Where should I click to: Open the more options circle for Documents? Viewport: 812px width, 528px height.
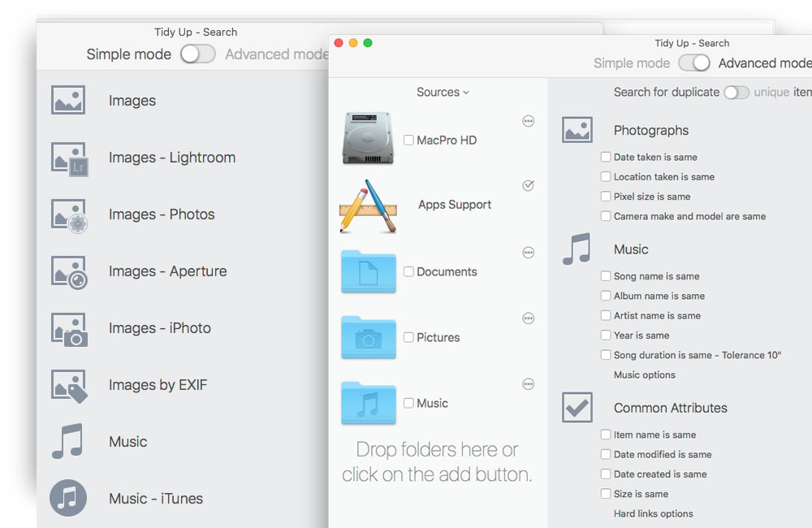[529, 253]
